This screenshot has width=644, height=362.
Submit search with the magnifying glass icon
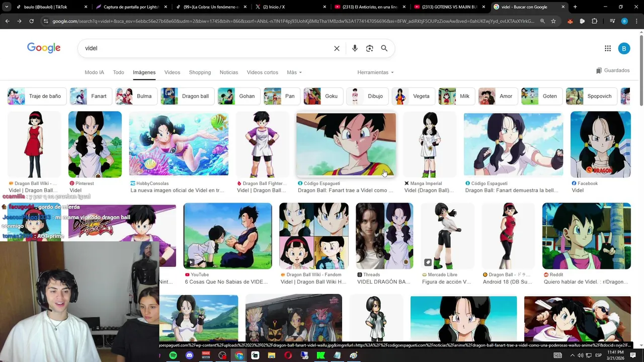tap(384, 48)
